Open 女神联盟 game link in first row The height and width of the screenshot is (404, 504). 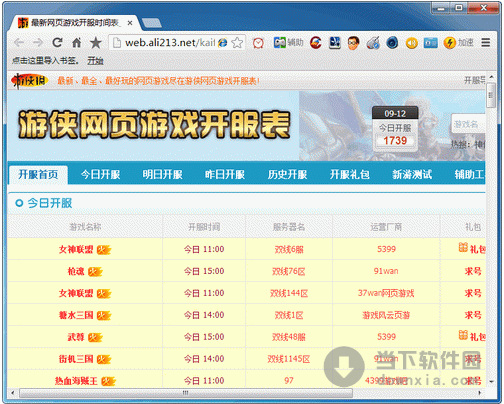pyautogui.click(x=76, y=249)
